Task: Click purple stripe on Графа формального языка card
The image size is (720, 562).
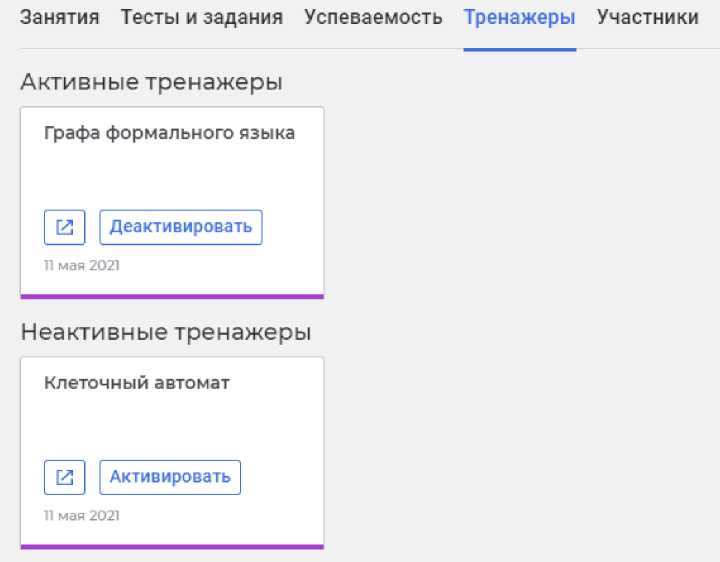Action: pos(172,296)
